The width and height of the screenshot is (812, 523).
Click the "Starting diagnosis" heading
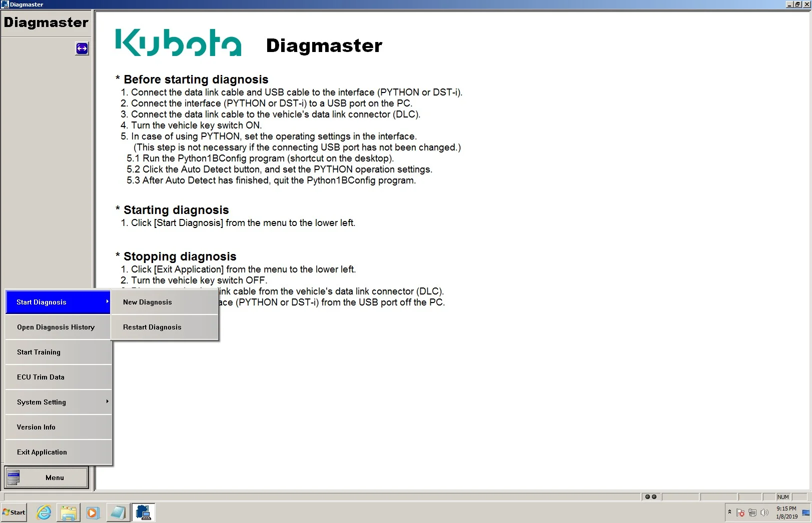176,210
